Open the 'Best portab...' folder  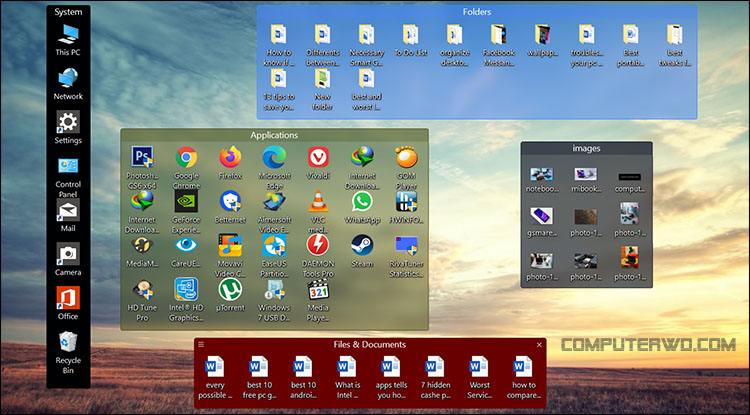coord(631,34)
